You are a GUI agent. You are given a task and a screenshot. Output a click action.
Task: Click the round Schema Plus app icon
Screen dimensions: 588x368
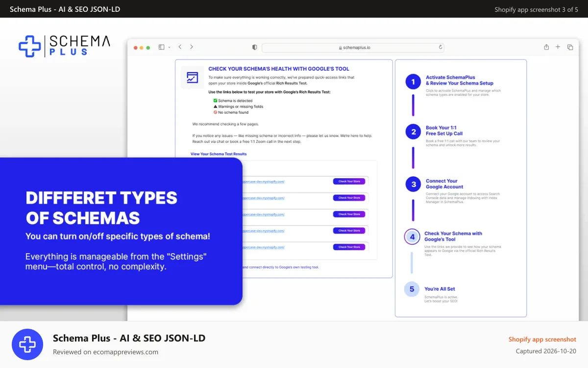[x=27, y=344]
